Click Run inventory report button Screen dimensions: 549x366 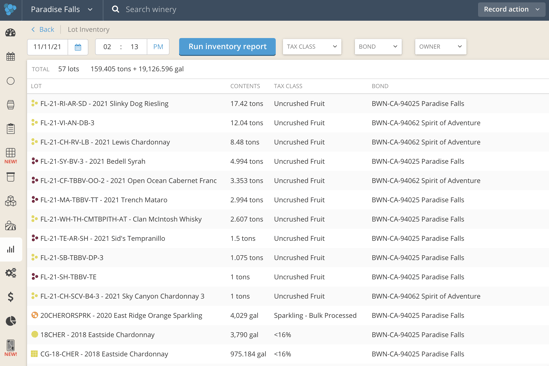pyautogui.click(x=227, y=47)
